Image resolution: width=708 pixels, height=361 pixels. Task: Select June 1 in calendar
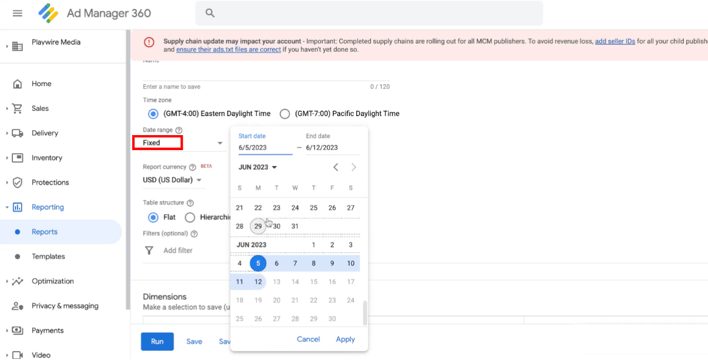(x=313, y=245)
